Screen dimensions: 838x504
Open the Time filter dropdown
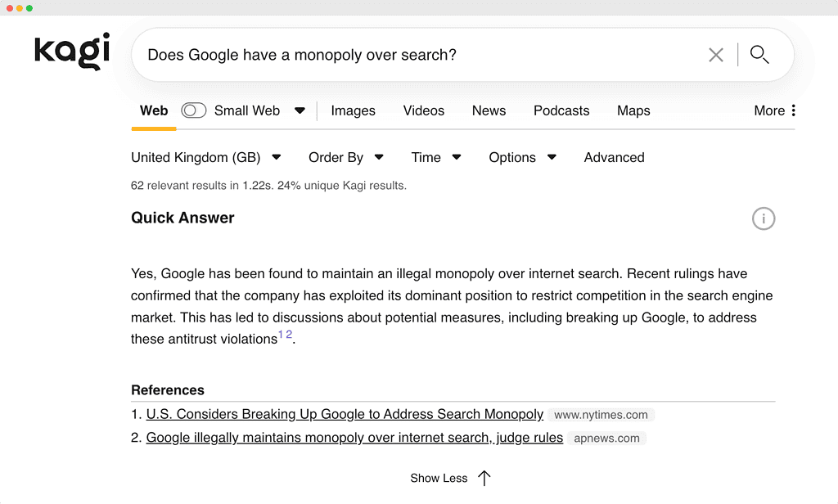click(435, 157)
